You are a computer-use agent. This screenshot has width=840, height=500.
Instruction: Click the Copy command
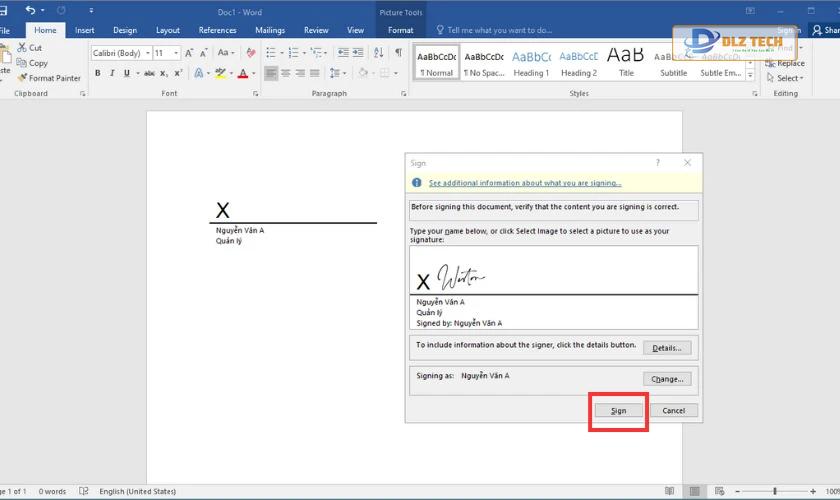32,63
